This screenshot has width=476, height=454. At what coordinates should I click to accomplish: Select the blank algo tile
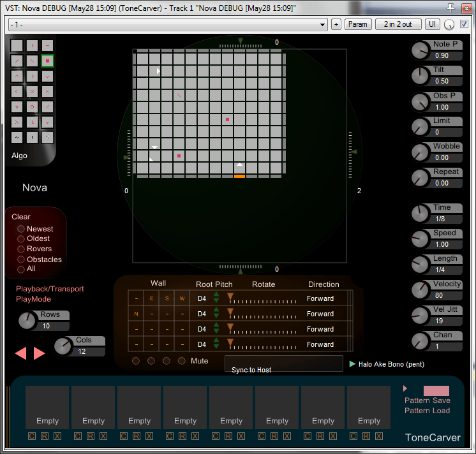17,46
